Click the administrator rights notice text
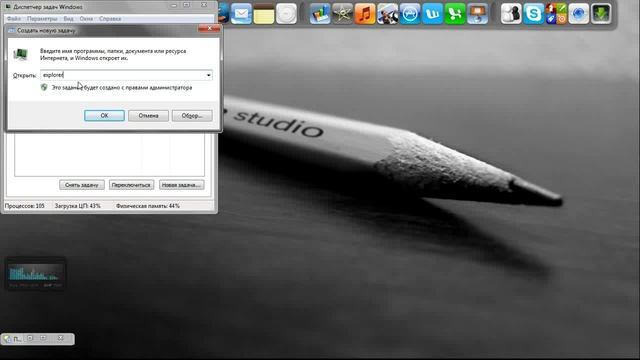 click(122, 88)
